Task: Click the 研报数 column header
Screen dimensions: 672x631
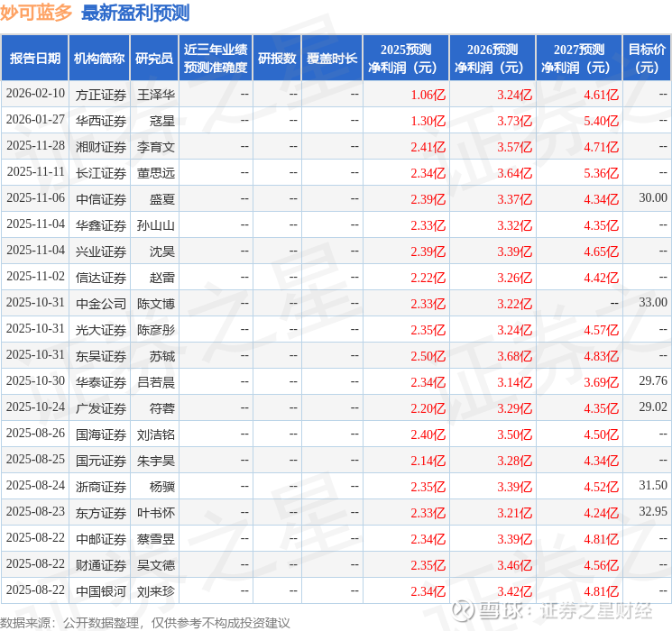Action: point(277,59)
